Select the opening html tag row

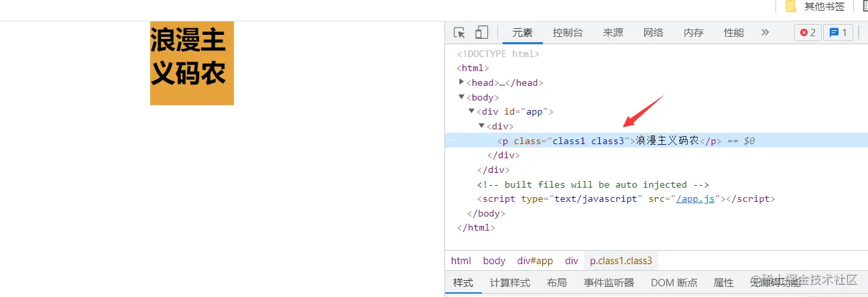(x=473, y=68)
